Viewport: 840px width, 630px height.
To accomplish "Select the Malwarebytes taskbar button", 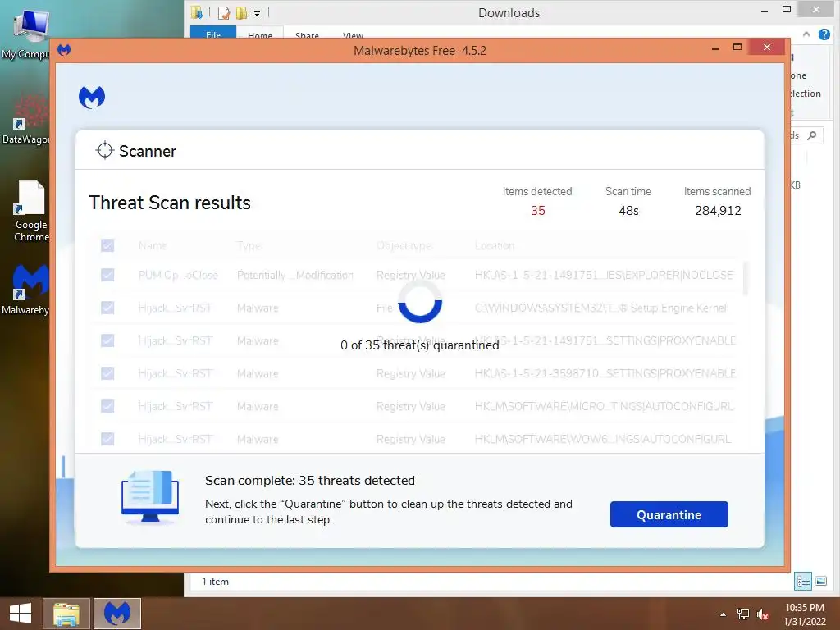I will pyautogui.click(x=117, y=614).
